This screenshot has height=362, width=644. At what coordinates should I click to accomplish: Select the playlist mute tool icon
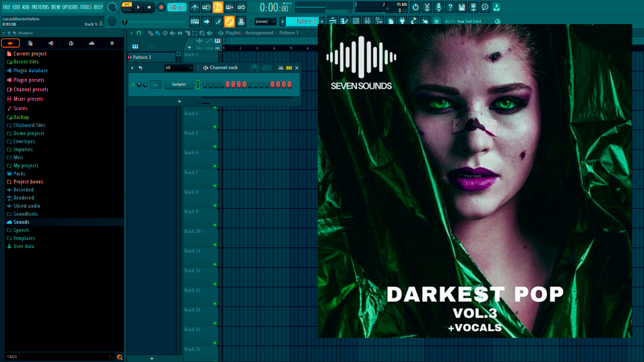[173, 33]
